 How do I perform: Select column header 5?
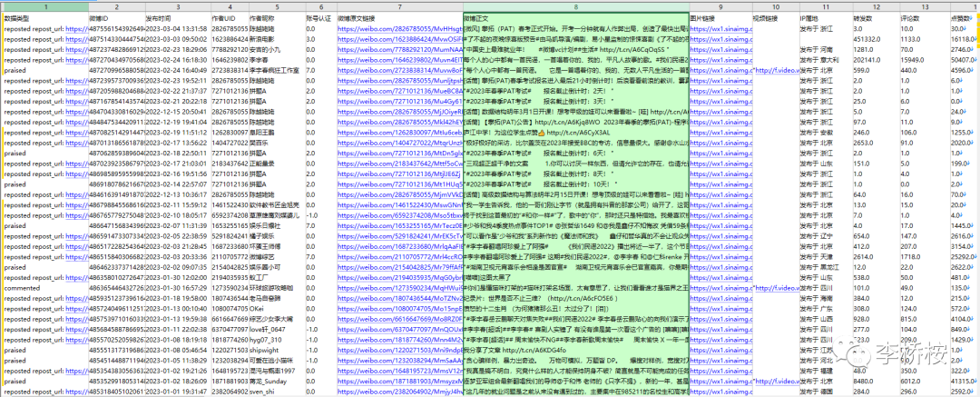(x=277, y=6)
